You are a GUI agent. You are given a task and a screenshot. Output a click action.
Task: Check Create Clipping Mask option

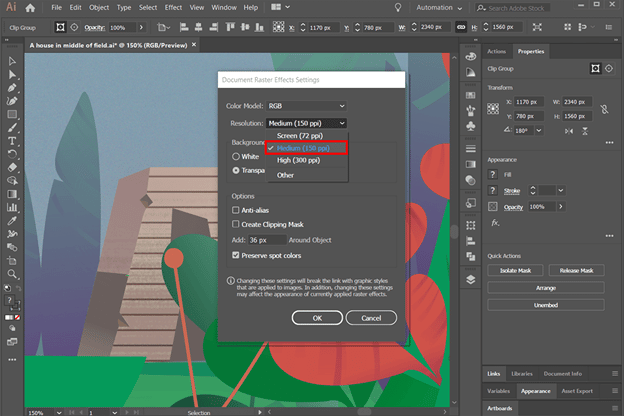(236, 226)
